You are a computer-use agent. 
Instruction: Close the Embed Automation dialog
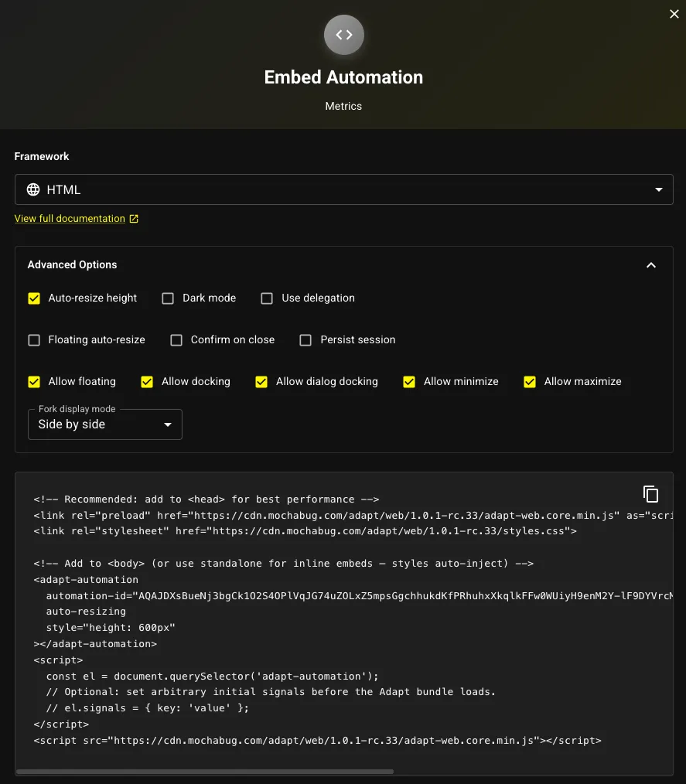click(674, 14)
